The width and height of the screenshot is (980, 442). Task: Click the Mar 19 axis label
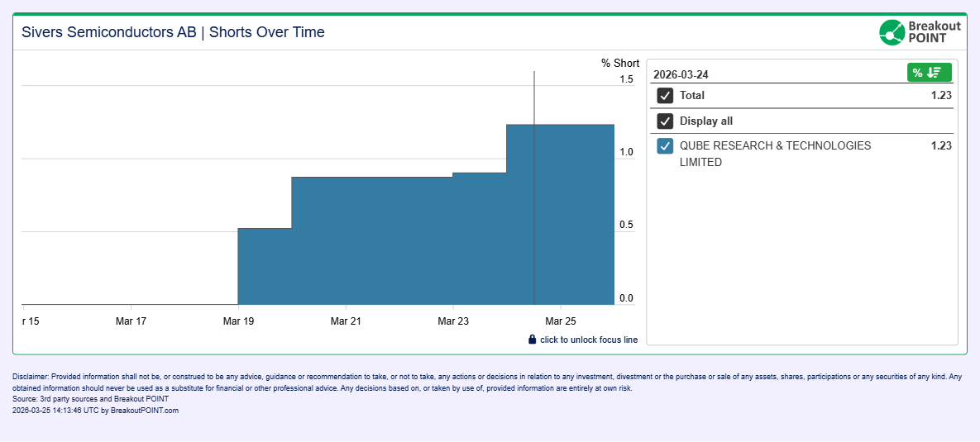point(238,321)
